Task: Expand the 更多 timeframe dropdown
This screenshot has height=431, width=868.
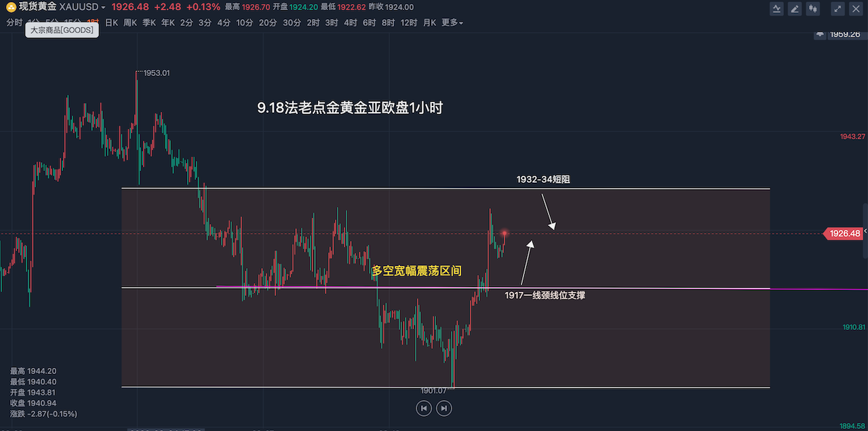Action: pyautogui.click(x=452, y=22)
